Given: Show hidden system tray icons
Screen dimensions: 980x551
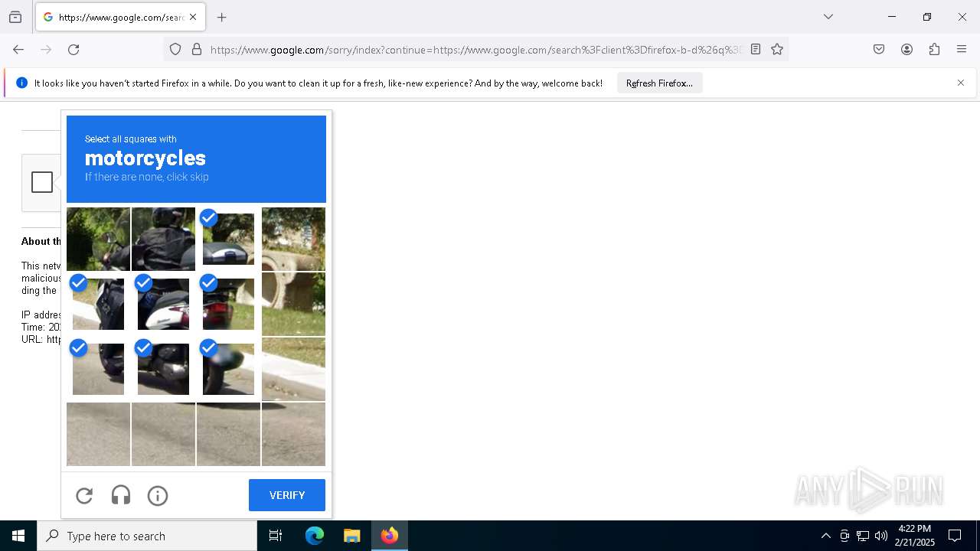Looking at the screenshot, I should (x=825, y=536).
